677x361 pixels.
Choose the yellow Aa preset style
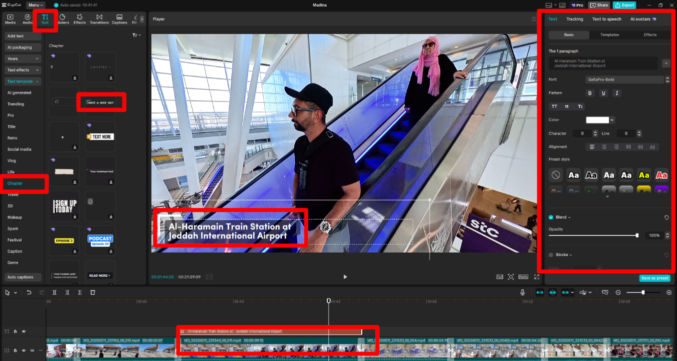[644, 175]
